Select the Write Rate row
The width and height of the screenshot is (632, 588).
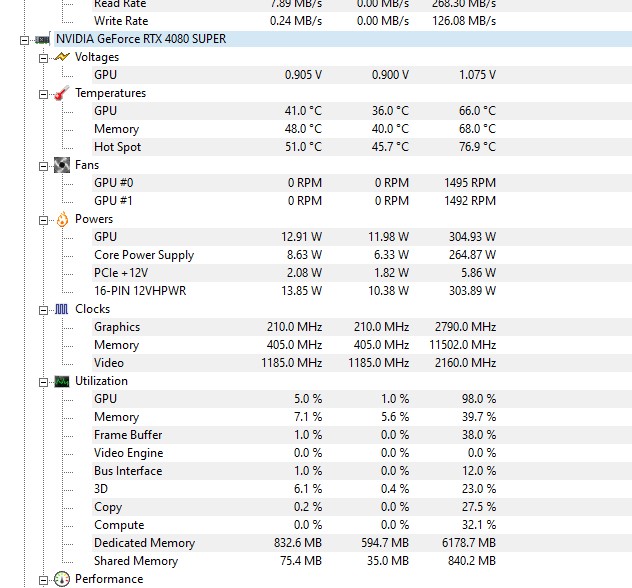coord(120,21)
